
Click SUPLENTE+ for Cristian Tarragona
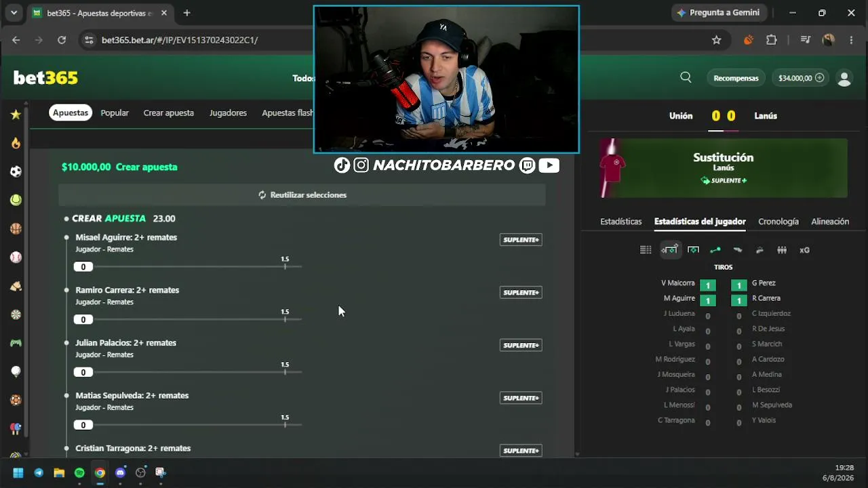click(x=521, y=451)
